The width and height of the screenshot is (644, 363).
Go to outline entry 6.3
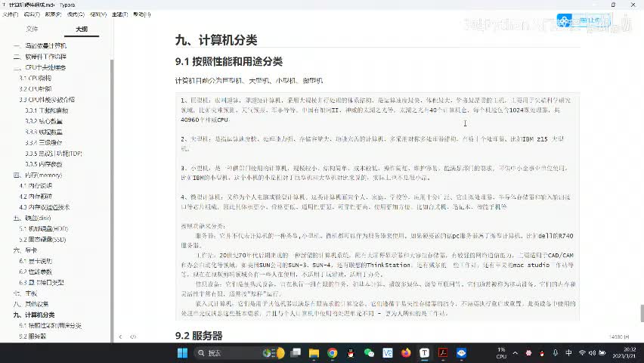42,282
